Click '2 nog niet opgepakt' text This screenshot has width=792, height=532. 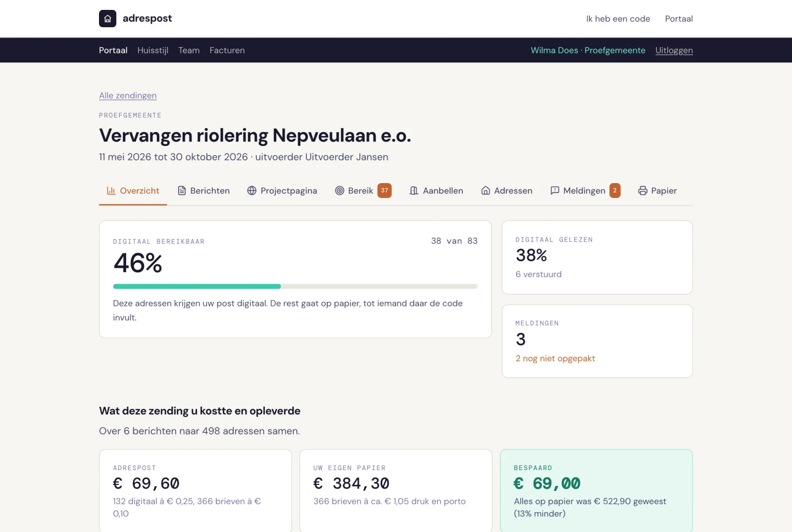[x=555, y=358]
